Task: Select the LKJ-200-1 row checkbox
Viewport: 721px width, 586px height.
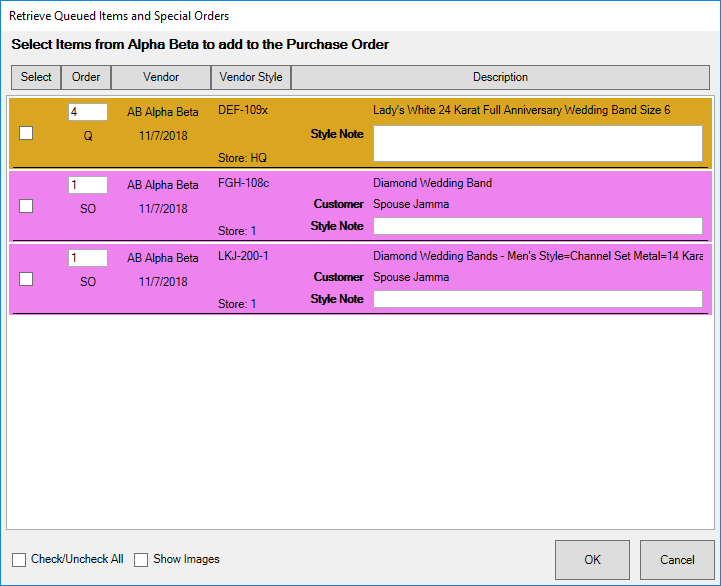Action: 26,279
